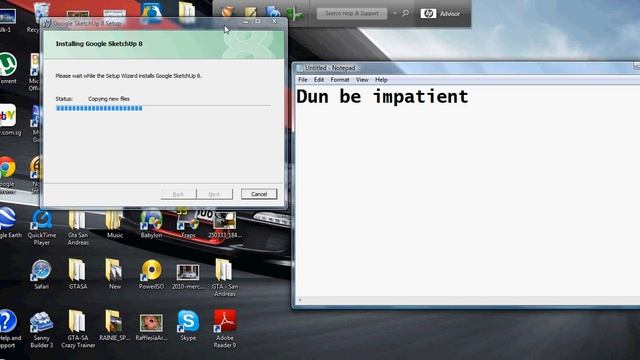This screenshot has width=640, height=360.
Task: Click the greyed-out Next button in Setup
Action: point(214,194)
